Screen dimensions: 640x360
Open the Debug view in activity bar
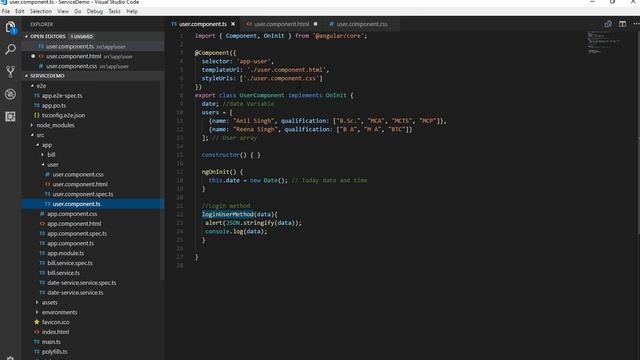pos(10,94)
